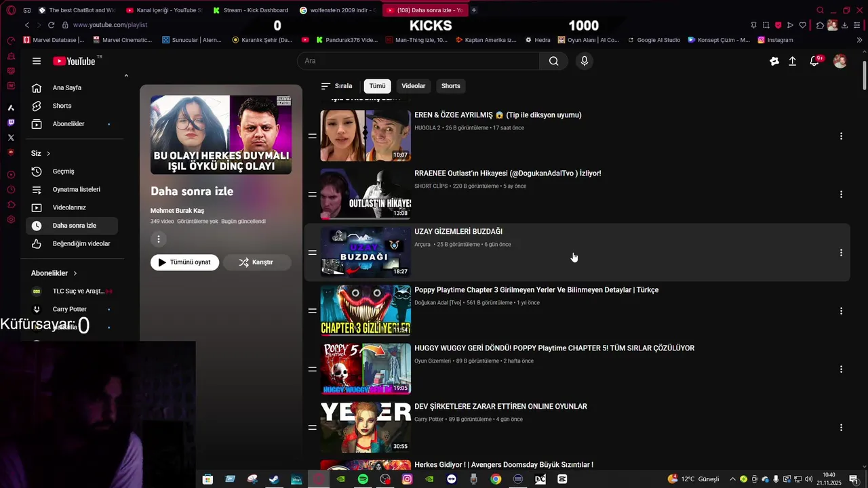Switch to The best ChatBot tab
This screenshot has width=868, height=488.
click(x=76, y=10)
